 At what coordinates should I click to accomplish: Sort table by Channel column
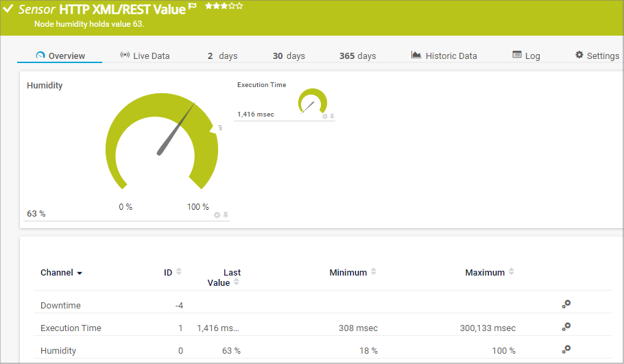(x=61, y=273)
